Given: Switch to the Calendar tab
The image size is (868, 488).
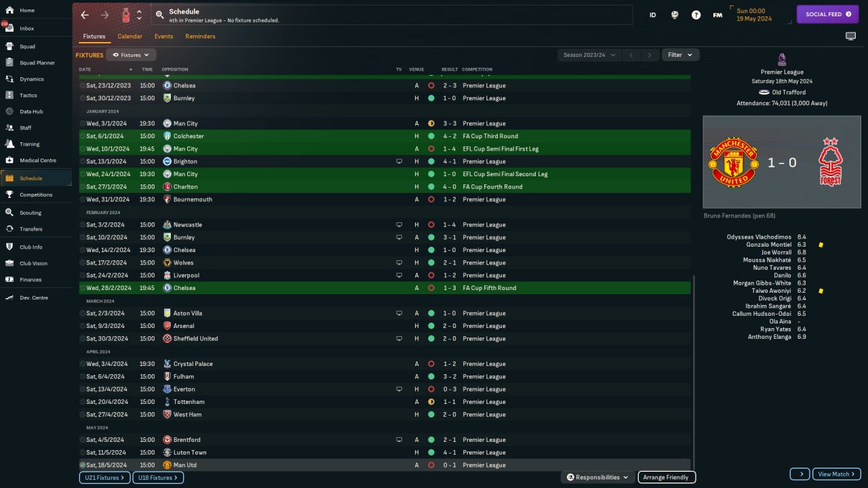Looking at the screenshot, I should point(130,37).
